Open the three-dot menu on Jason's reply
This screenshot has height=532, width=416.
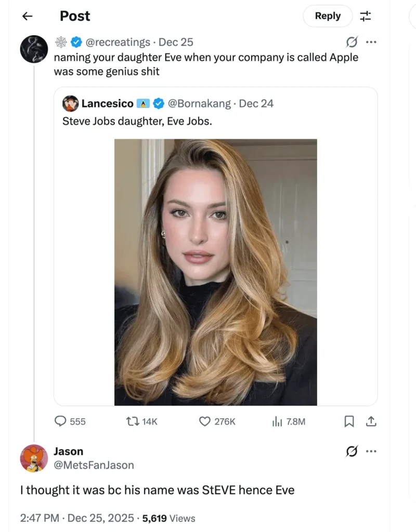tap(371, 451)
